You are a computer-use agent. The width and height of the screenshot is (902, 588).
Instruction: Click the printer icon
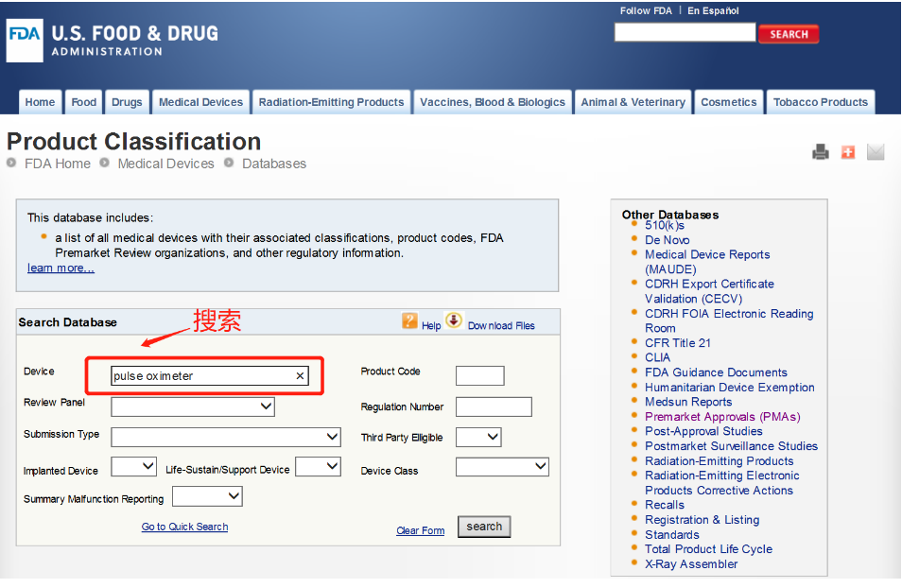pos(820,152)
